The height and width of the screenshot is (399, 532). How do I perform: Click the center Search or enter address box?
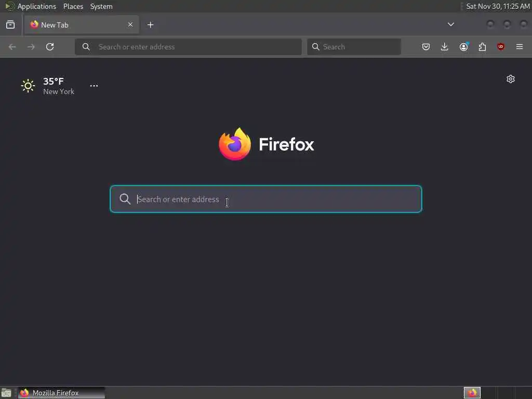coord(266,199)
